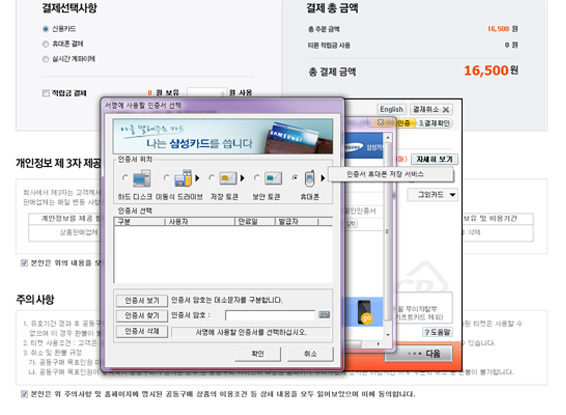
Task: Confirm with the 확인 button
Action: coord(258,354)
